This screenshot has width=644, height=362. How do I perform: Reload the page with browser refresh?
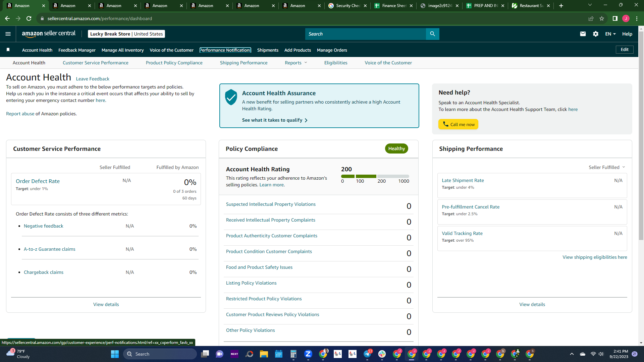coord(29,18)
